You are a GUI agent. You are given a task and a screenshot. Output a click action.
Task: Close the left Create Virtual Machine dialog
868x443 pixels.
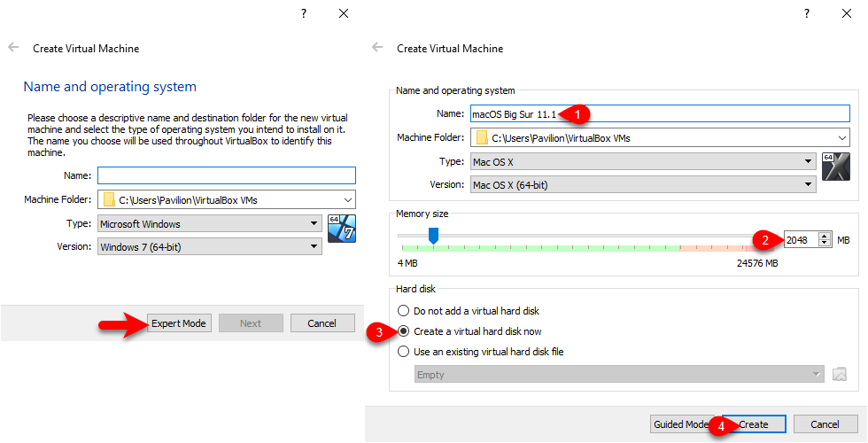[x=344, y=13]
